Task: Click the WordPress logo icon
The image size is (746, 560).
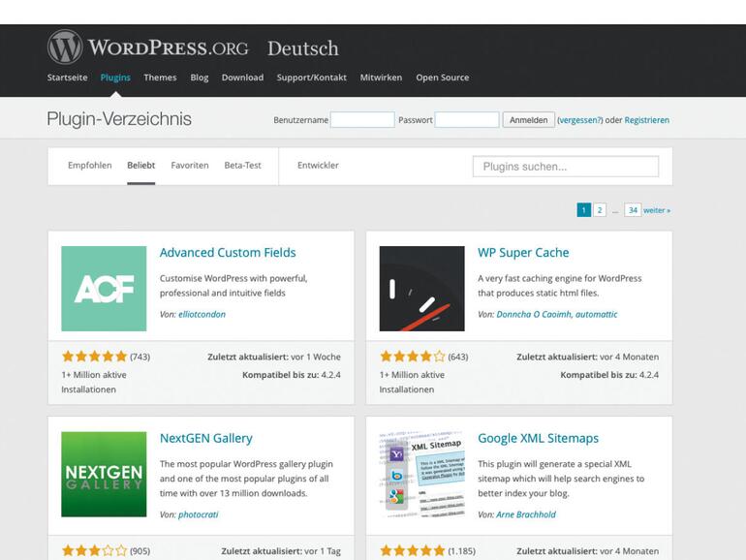Action: tap(65, 47)
